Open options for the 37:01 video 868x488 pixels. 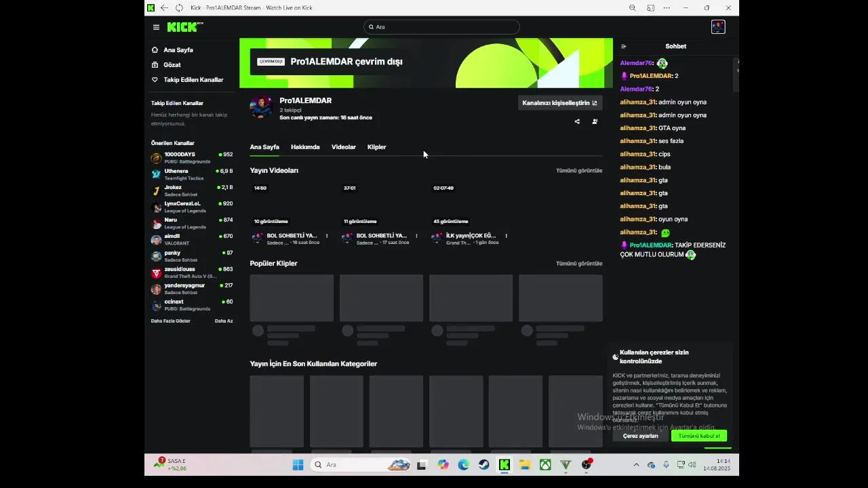(416, 236)
